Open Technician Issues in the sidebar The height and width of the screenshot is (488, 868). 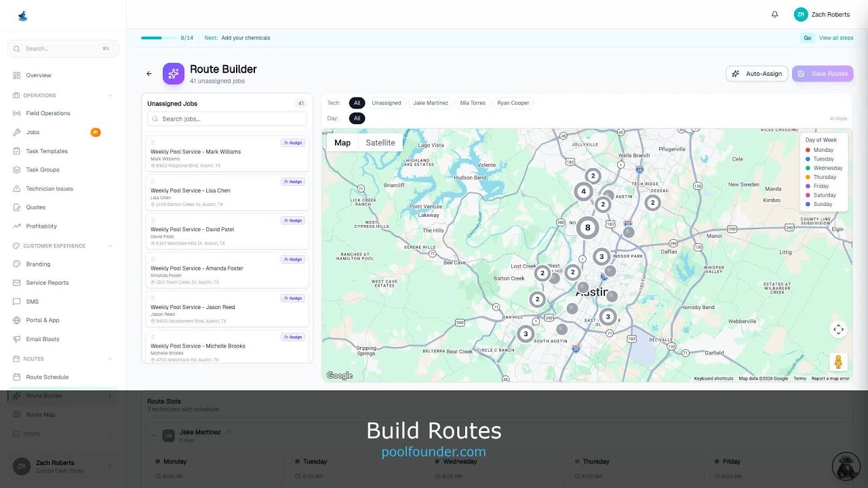coord(50,188)
